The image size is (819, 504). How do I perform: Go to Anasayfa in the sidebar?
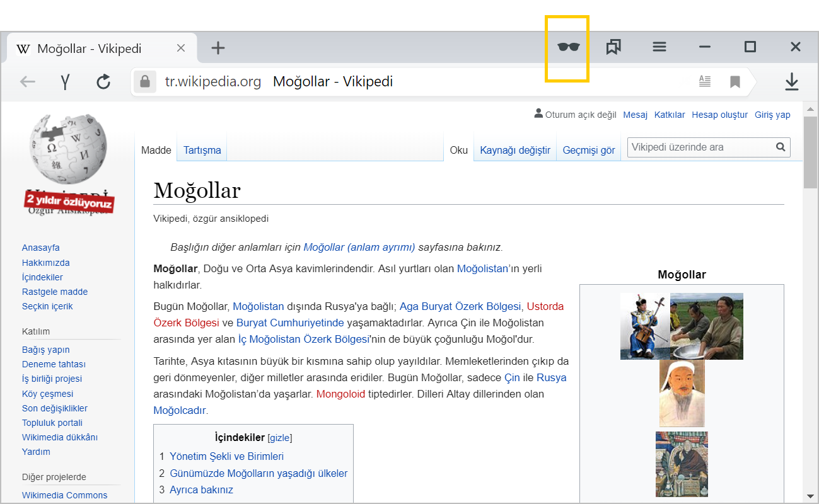click(41, 248)
